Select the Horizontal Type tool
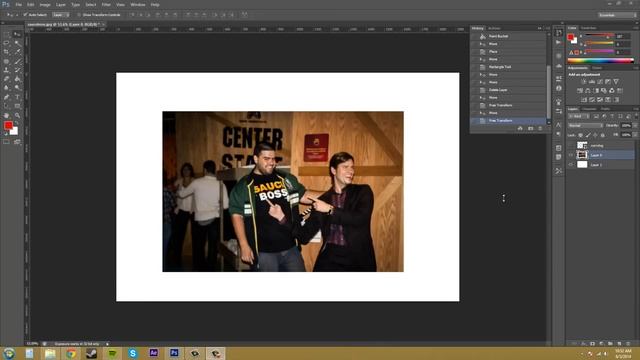 tap(17, 97)
